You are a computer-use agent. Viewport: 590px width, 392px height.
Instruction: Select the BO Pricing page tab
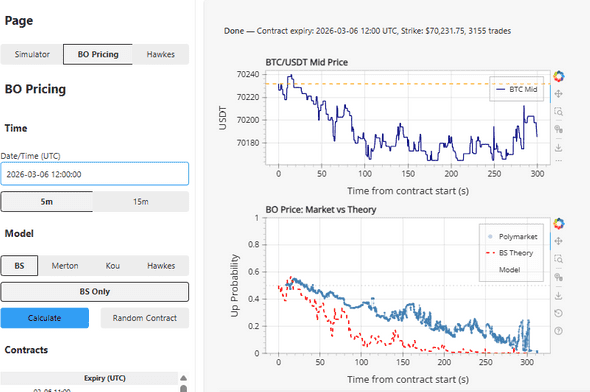98,54
